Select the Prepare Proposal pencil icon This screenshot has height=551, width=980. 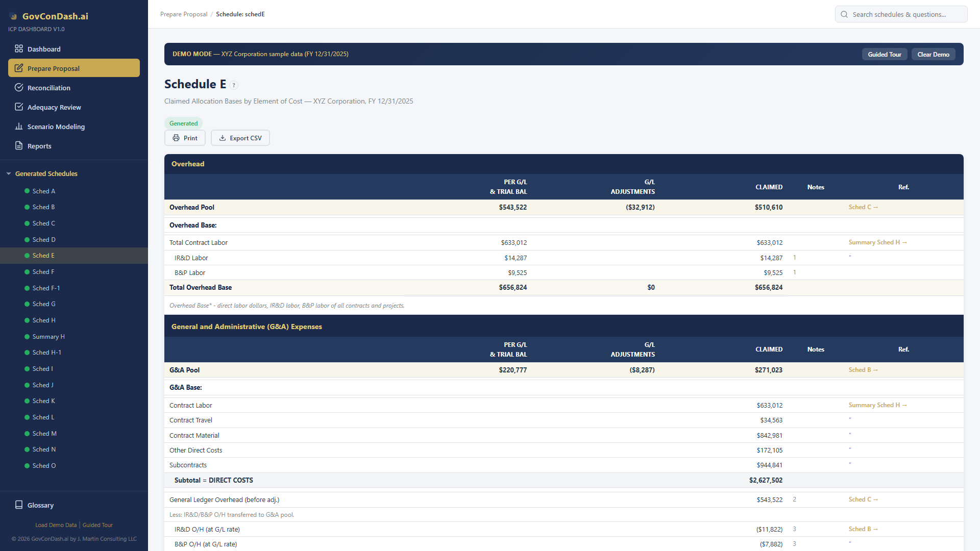pos(19,68)
